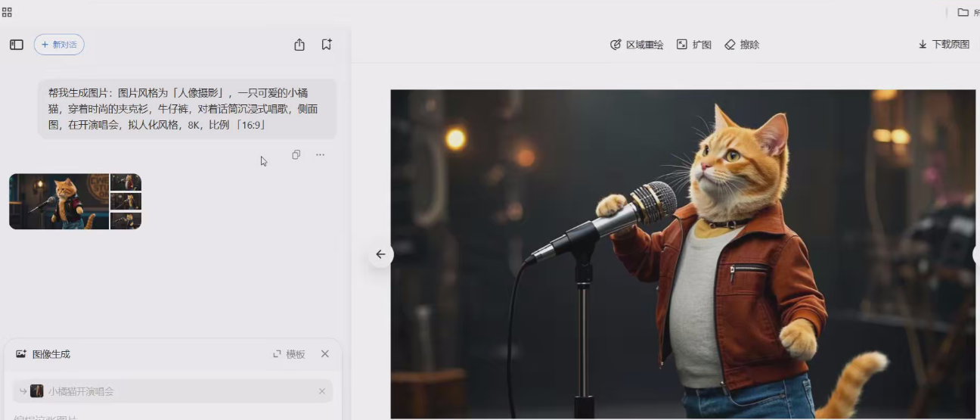Start a new chat with 新对话
The image size is (980, 420).
59,45
